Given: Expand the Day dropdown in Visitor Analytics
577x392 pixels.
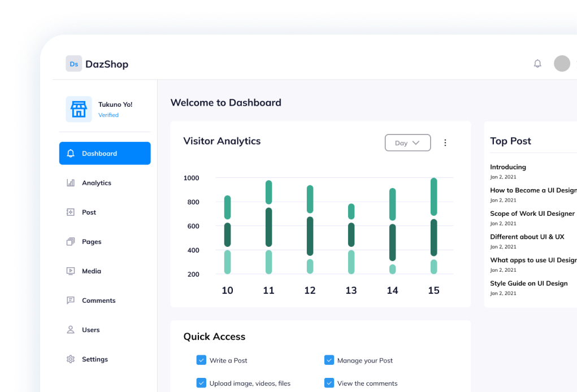Looking at the screenshot, I should coord(407,143).
